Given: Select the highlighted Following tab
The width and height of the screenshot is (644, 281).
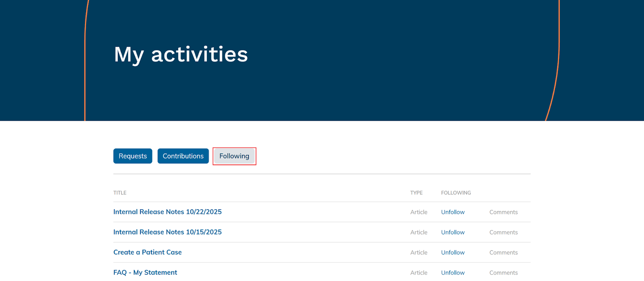Looking at the screenshot, I should pyautogui.click(x=234, y=156).
